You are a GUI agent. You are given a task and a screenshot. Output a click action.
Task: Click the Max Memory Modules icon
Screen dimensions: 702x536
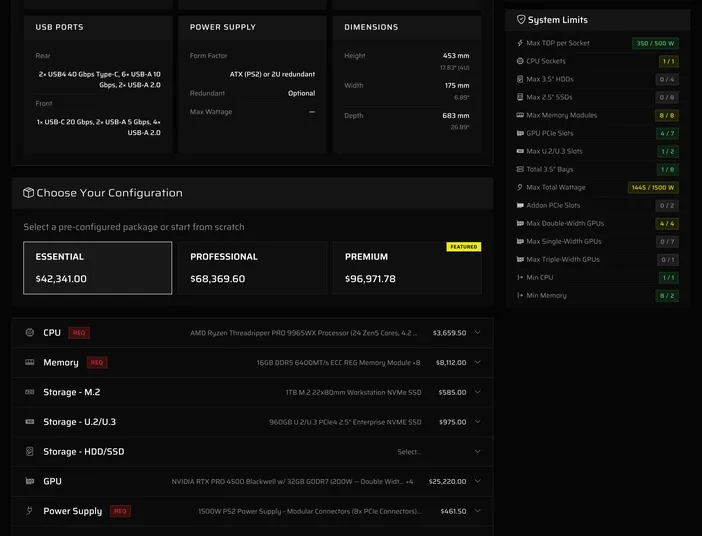(520, 115)
